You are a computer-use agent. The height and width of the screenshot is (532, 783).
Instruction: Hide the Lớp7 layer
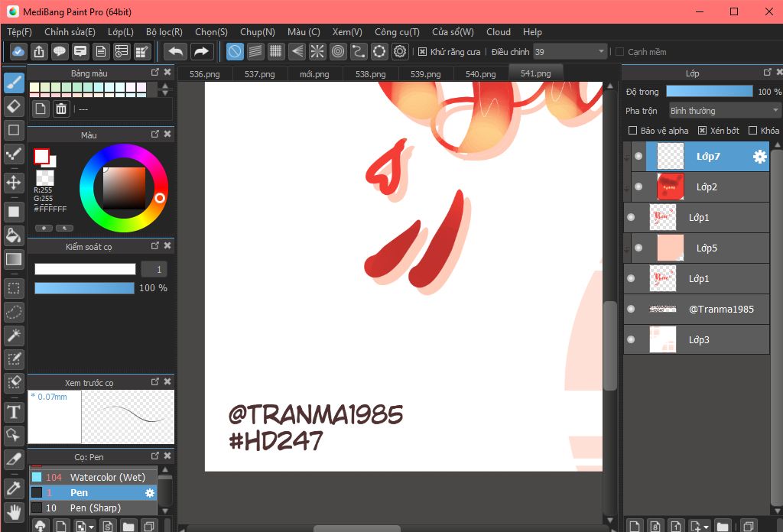(638, 156)
